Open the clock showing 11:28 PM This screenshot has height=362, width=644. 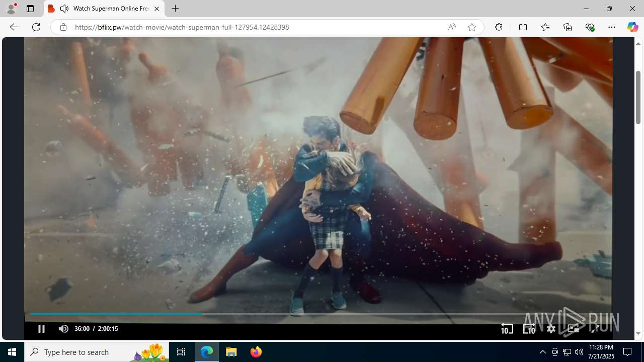601,352
